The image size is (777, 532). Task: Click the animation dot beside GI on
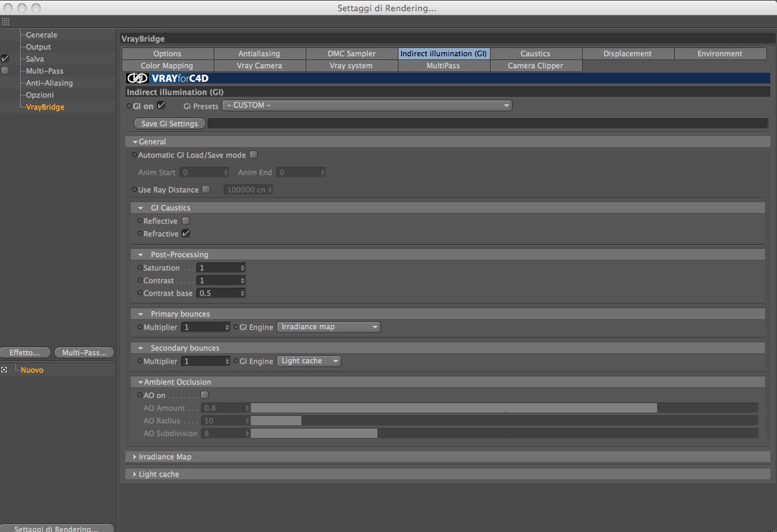pyautogui.click(x=129, y=106)
